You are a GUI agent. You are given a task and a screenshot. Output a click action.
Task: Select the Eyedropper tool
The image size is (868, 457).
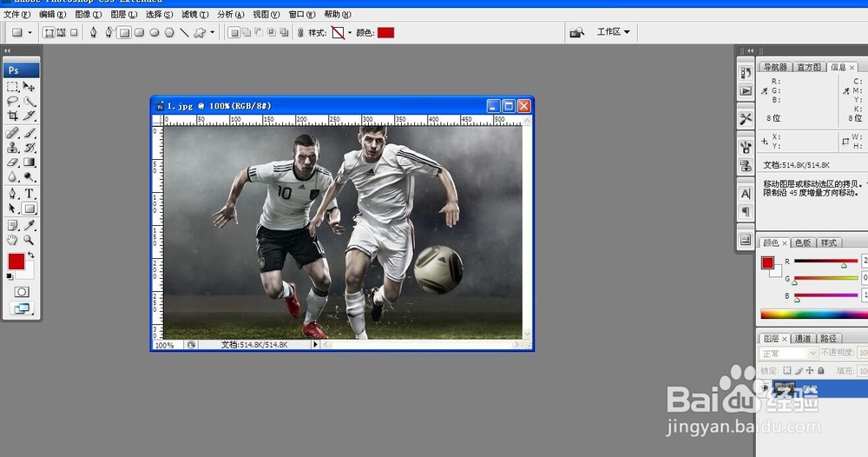[x=29, y=225]
